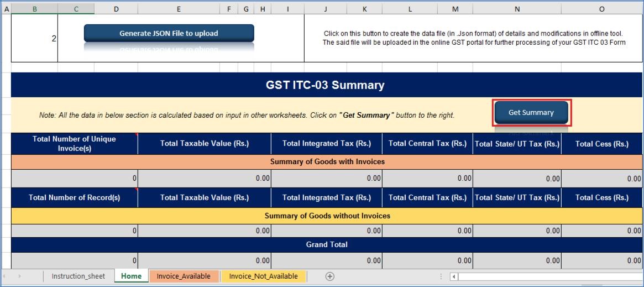Select column J header
The width and height of the screenshot is (644, 287).
point(325,9)
